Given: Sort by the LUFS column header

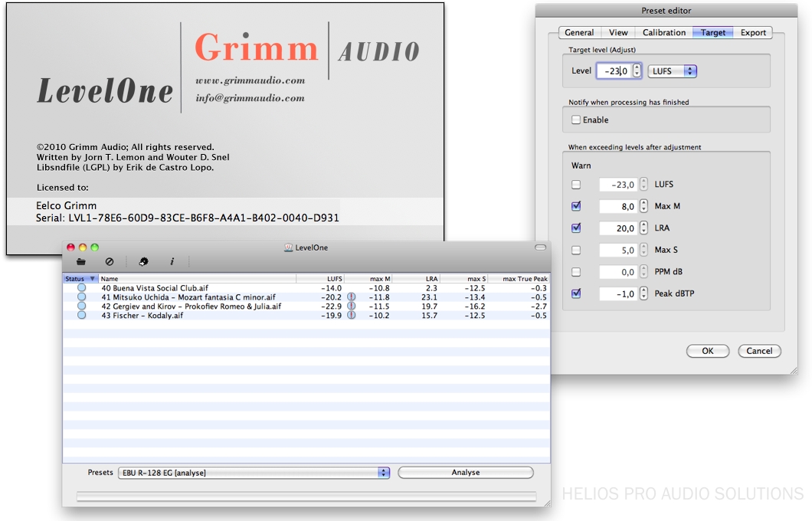Looking at the screenshot, I should click(x=320, y=279).
